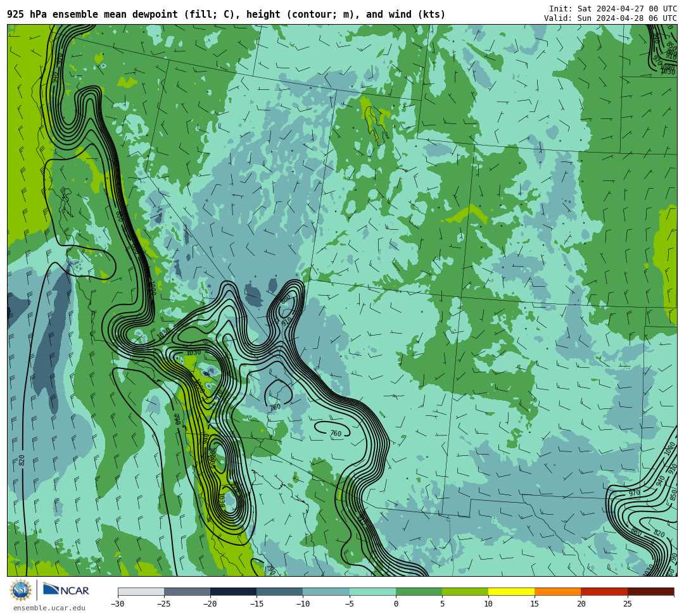Click the -30 colorbar tick label
The image size is (684, 616).
pos(118,604)
